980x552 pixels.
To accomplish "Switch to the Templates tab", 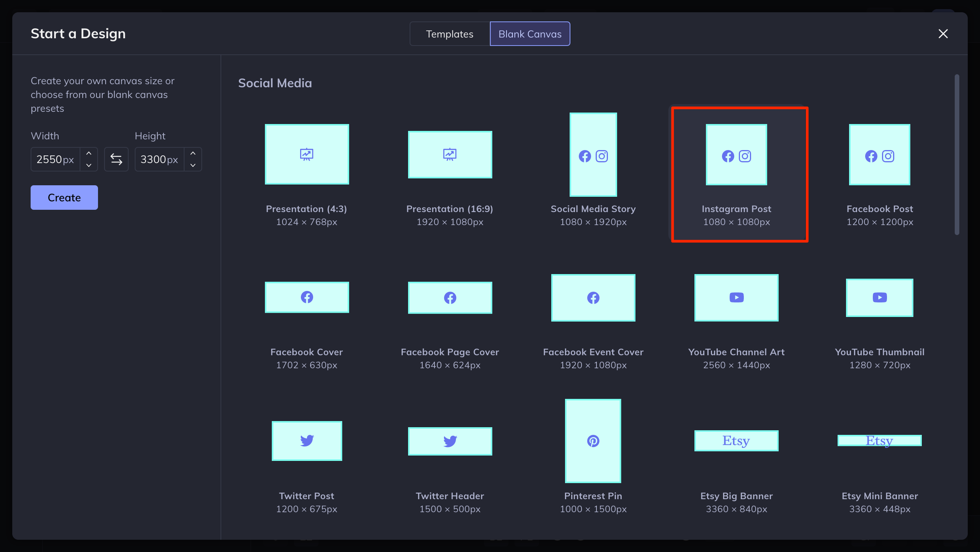I will pos(449,34).
